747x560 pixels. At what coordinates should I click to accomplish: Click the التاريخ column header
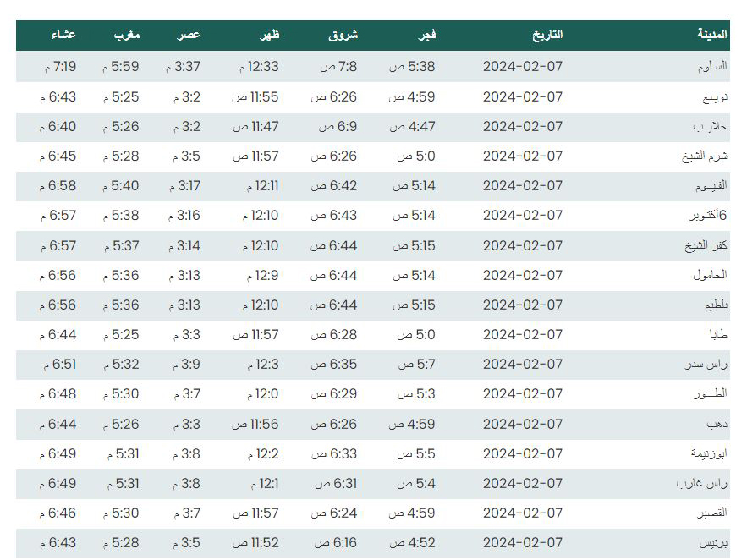547,35
